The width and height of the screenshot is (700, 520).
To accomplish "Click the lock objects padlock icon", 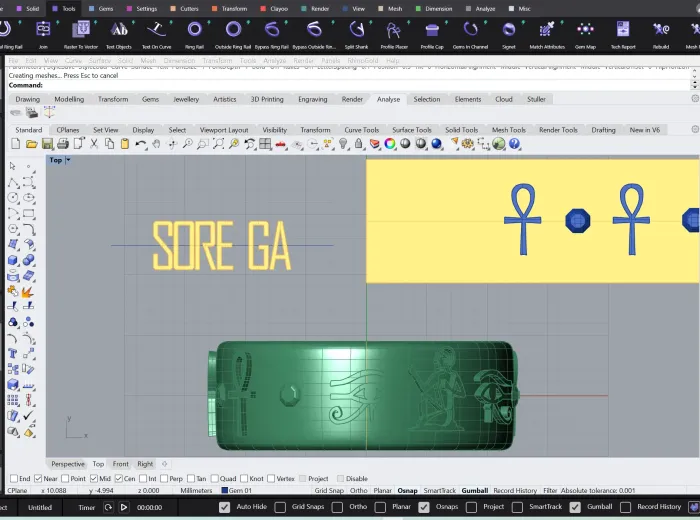I will [358, 144].
